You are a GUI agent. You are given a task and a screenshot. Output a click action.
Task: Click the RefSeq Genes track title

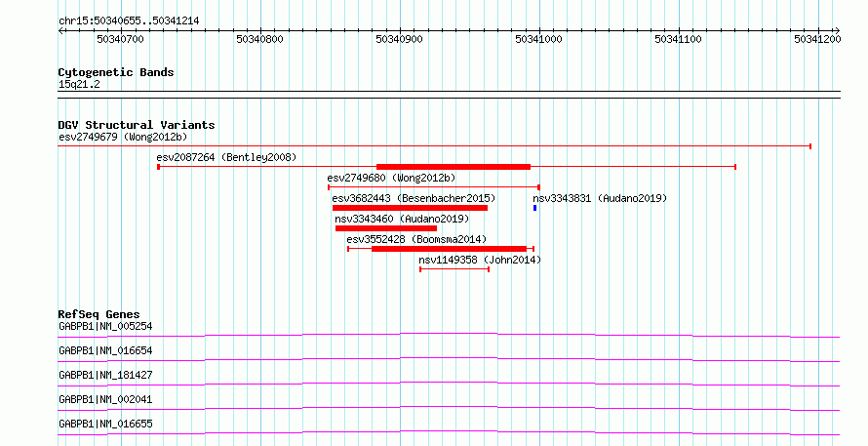(99, 314)
